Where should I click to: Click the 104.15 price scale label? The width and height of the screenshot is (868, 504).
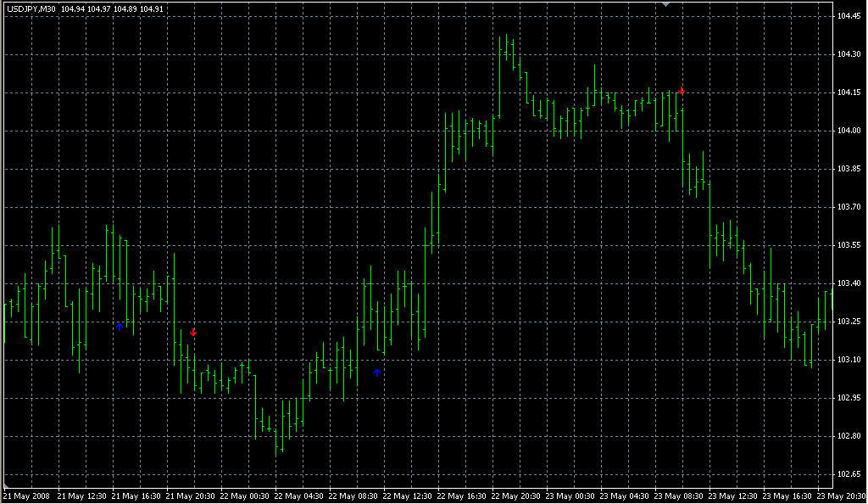click(849, 92)
